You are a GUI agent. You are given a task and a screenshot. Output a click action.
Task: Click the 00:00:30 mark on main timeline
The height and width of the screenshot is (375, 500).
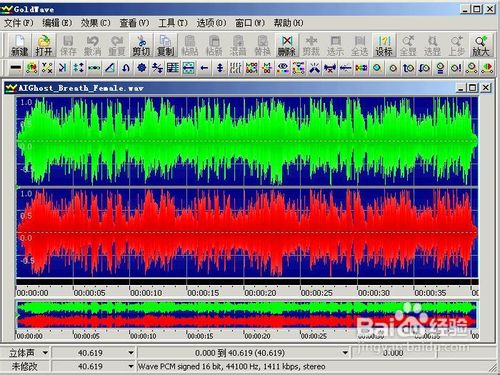point(374,293)
